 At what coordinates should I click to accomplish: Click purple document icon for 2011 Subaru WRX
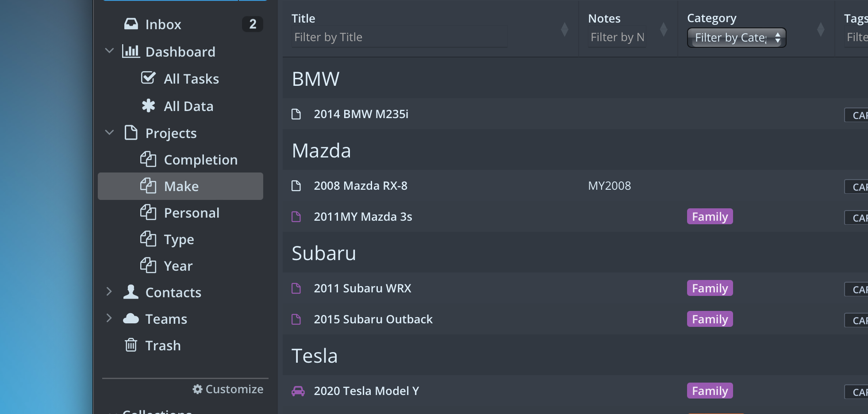pyautogui.click(x=296, y=288)
